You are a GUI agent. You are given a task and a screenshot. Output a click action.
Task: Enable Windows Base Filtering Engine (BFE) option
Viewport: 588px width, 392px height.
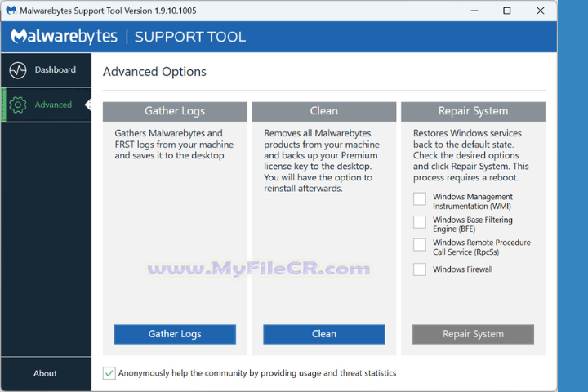point(420,221)
